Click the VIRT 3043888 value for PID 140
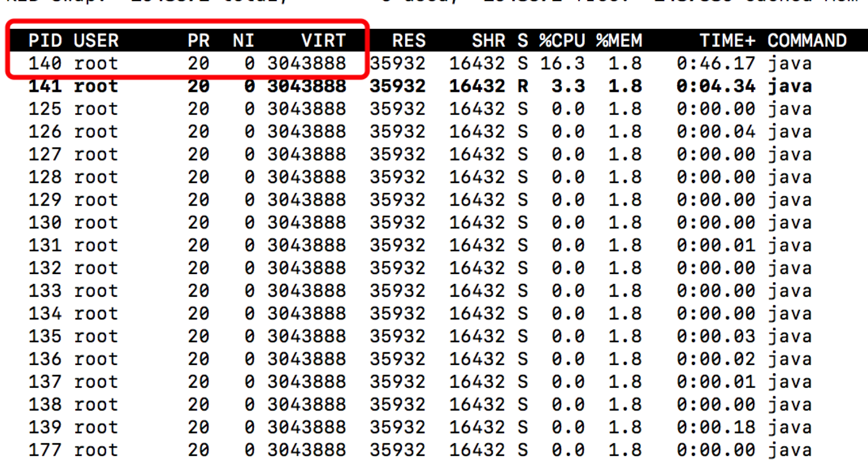 coord(307,63)
